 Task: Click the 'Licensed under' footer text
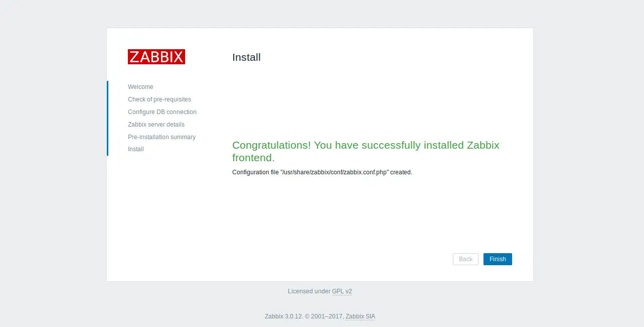click(309, 291)
